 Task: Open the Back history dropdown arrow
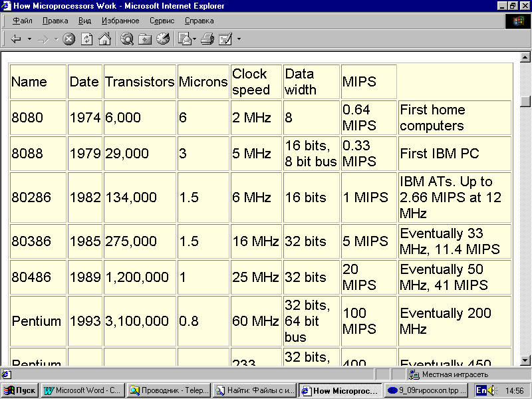29,39
